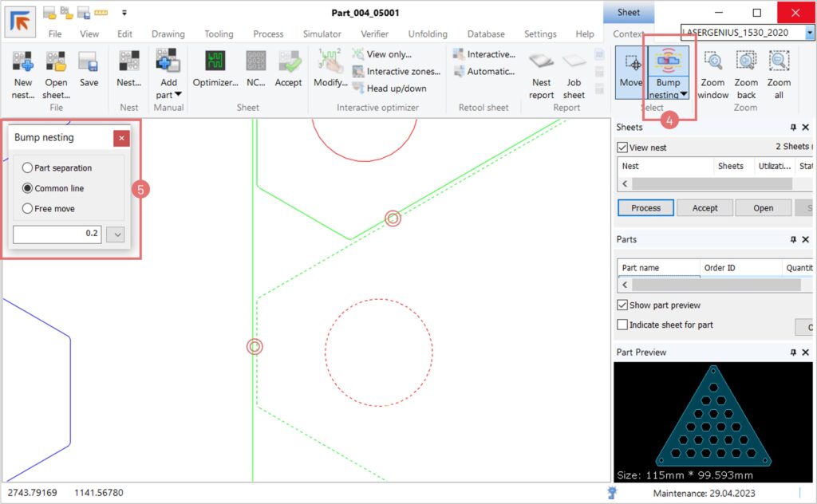The width and height of the screenshot is (817, 504).
Task: Choose the Free move radio option
Action: [x=28, y=209]
